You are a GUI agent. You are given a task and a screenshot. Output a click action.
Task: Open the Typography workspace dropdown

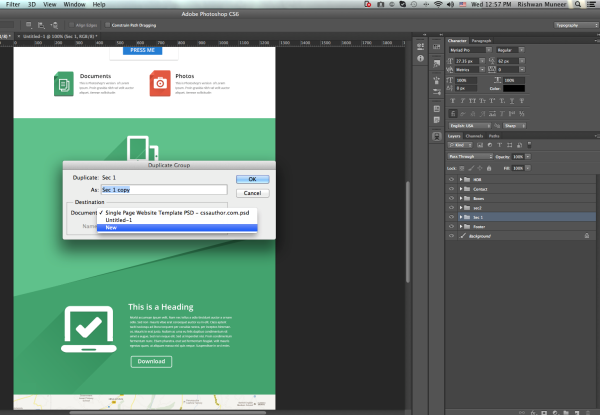point(576,25)
